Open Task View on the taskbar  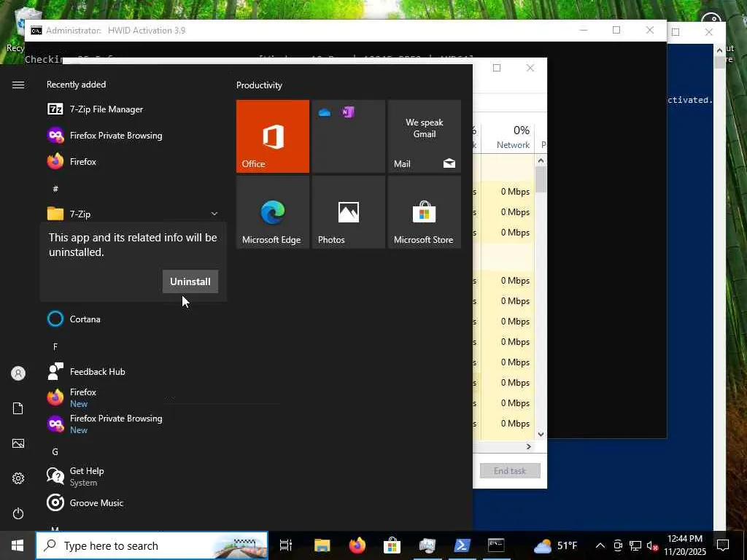(285, 545)
